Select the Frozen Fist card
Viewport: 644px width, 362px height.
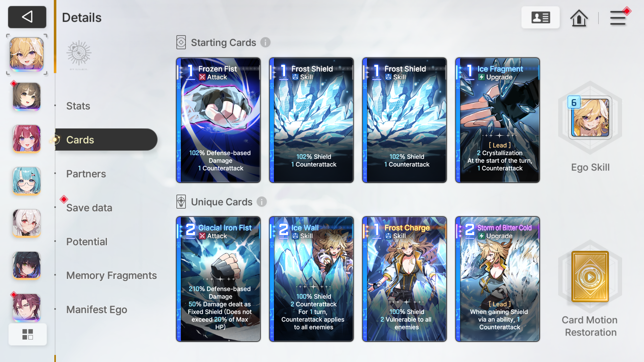218,120
